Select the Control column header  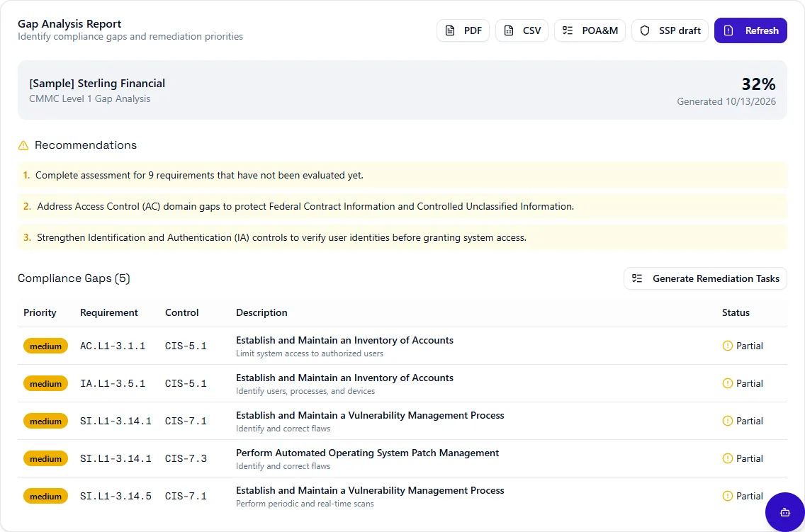(x=181, y=313)
